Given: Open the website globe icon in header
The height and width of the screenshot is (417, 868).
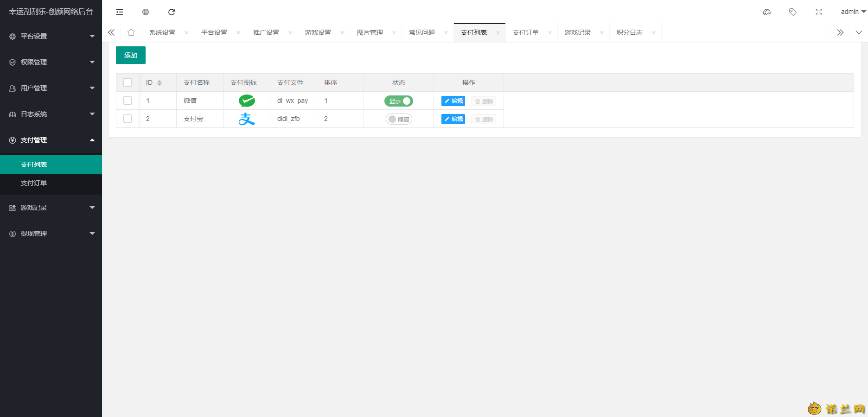Looking at the screenshot, I should [146, 12].
